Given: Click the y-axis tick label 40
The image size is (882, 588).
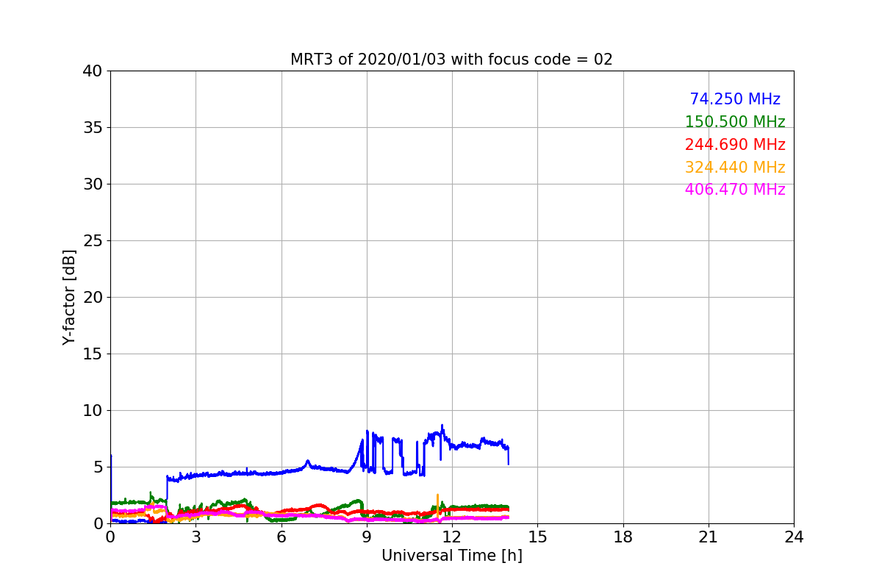Looking at the screenshot, I should pyautogui.click(x=93, y=71).
